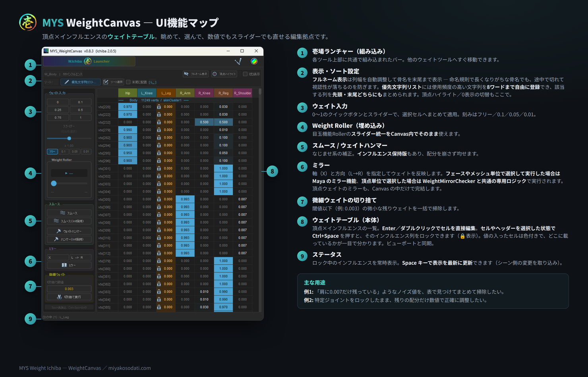Select the 0.500 R_Knee cell of vtx[232]
Screen dimensions: 588x377
click(x=204, y=122)
